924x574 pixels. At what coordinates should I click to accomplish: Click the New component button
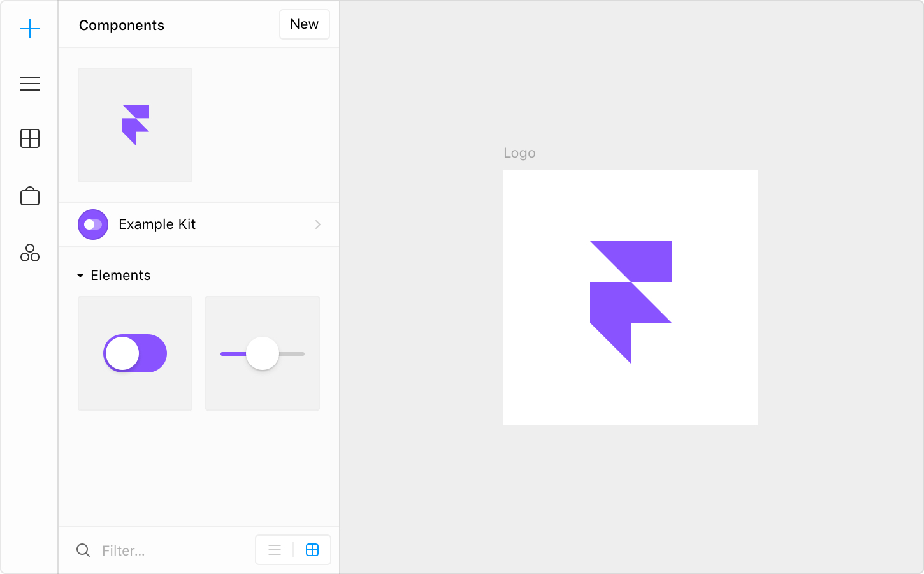point(305,24)
